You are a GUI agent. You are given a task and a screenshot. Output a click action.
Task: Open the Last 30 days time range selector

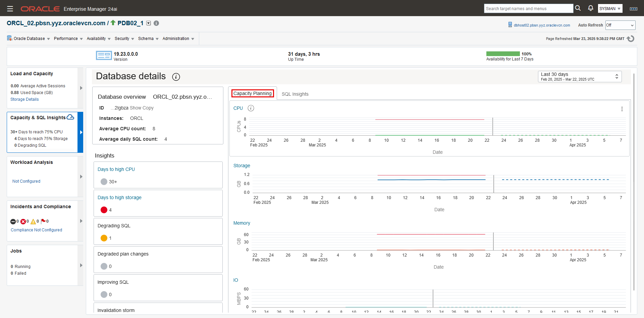579,76
